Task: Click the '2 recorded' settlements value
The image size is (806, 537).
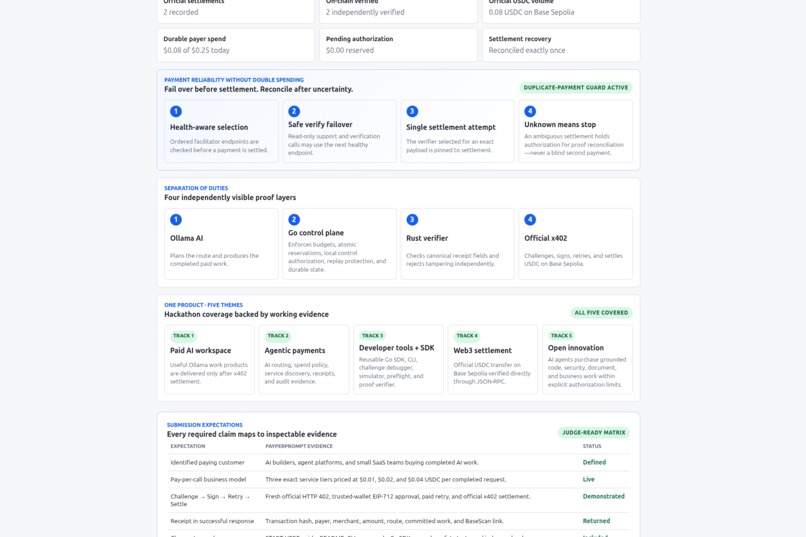Action: (181, 12)
